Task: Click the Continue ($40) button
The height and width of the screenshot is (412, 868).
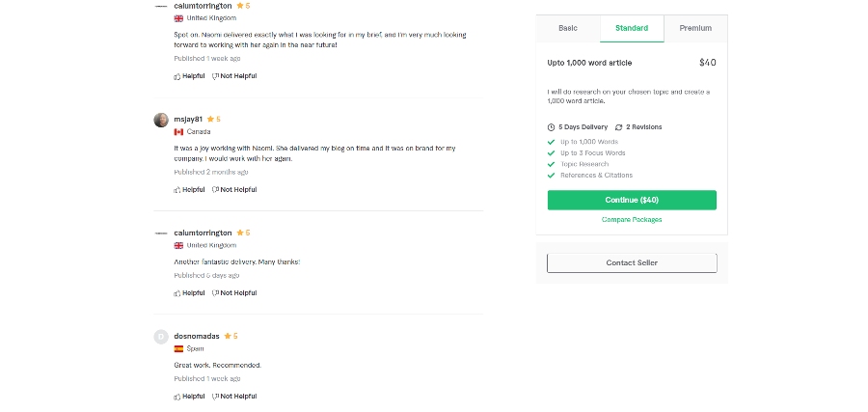Action: pyautogui.click(x=632, y=200)
